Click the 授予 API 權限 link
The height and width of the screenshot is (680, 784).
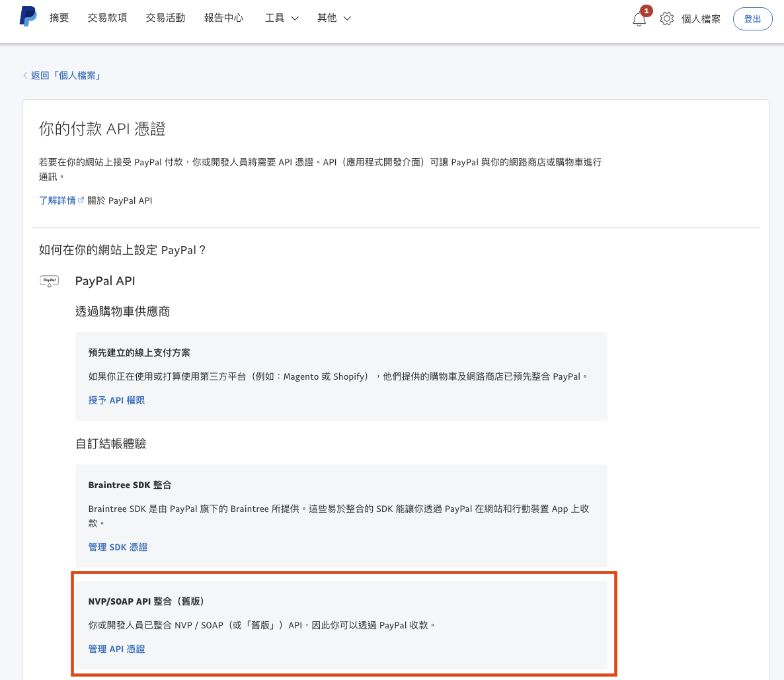(x=116, y=400)
